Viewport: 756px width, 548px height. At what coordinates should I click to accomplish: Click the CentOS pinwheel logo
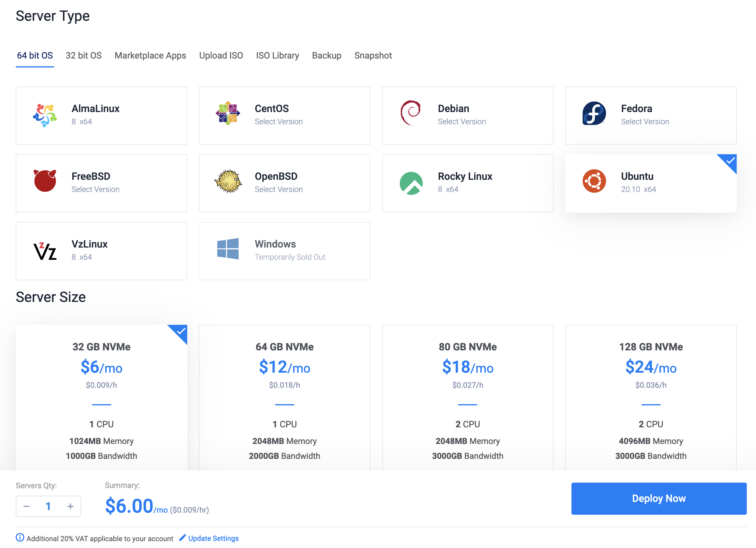(x=228, y=113)
